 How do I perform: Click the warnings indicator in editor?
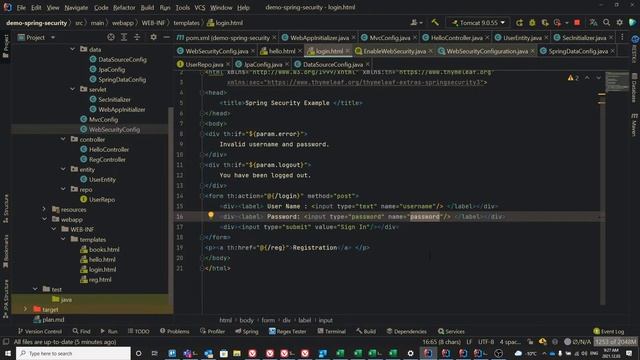pyautogui.click(x=573, y=78)
